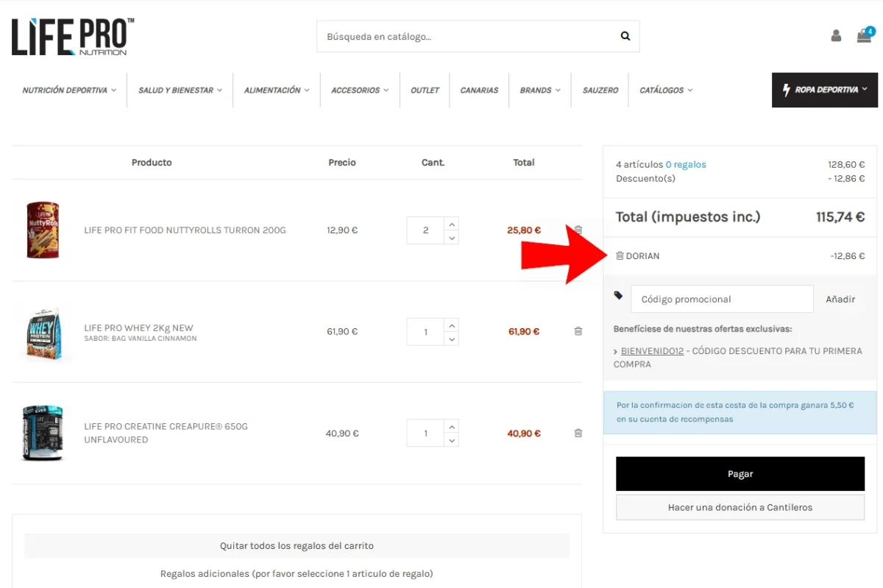Expand Nutrición Deportiva menu
Screen dimensions: 883x588
pos(69,90)
